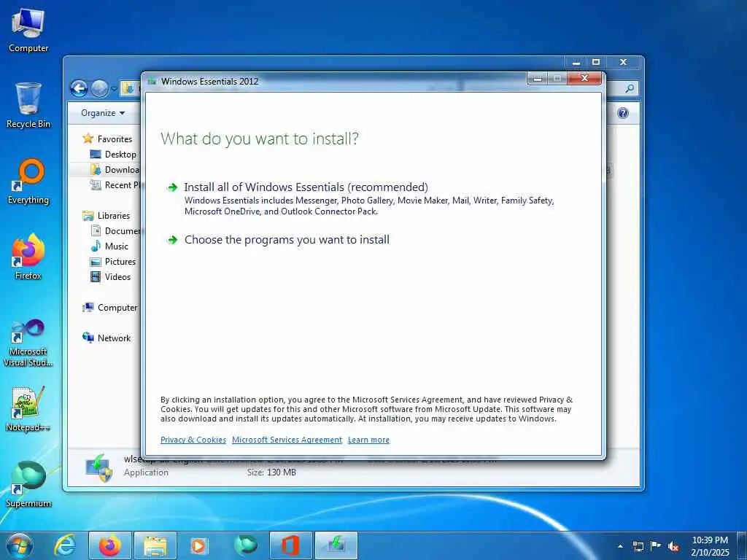This screenshot has height=560, width=747.
Task: Open the Organize menu in Explorer
Action: coord(102,113)
